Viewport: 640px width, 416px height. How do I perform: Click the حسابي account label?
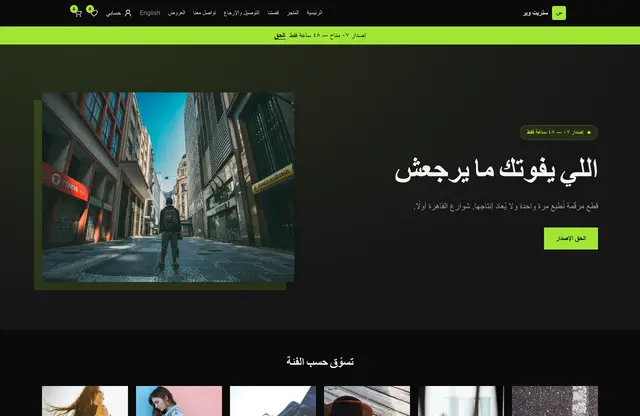[x=113, y=13]
